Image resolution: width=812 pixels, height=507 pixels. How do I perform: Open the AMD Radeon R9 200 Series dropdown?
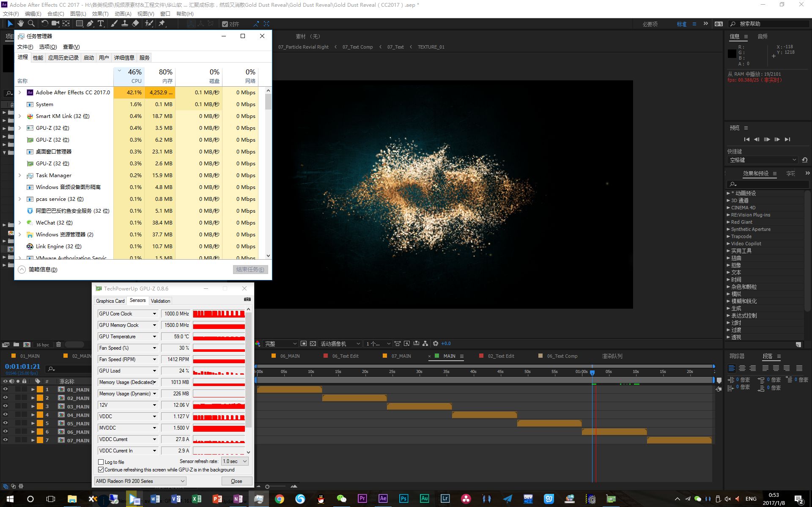click(140, 481)
